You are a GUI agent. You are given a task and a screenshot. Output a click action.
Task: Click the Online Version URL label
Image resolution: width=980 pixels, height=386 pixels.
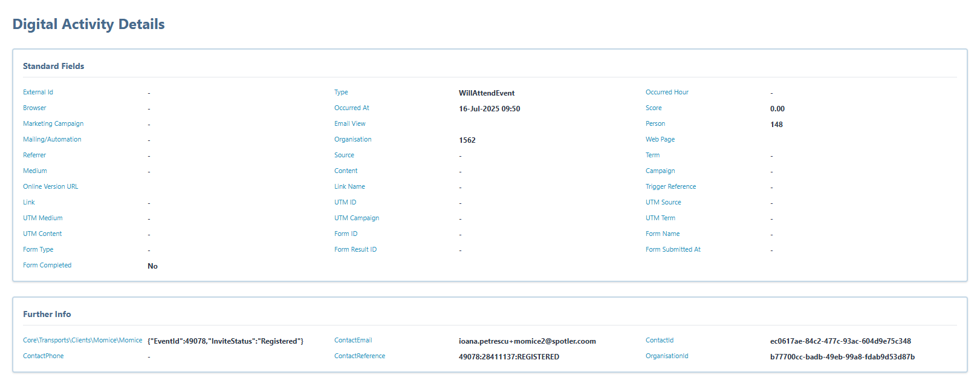(51, 186)
